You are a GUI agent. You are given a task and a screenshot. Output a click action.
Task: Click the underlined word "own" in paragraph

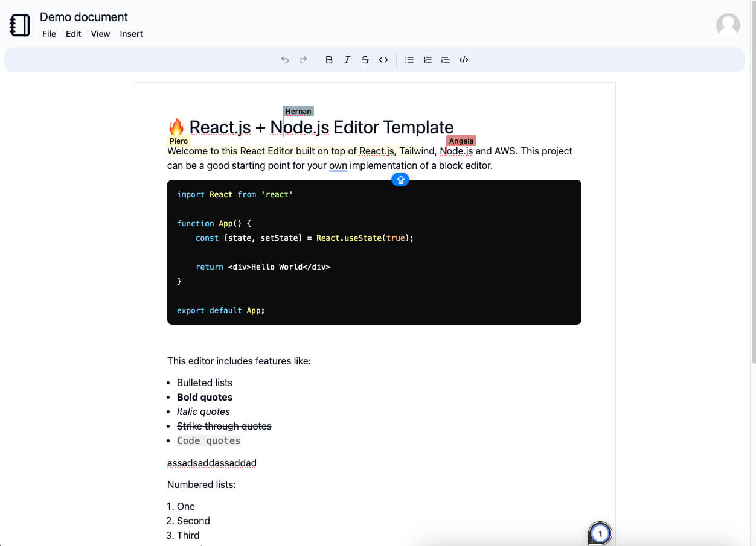338,165
